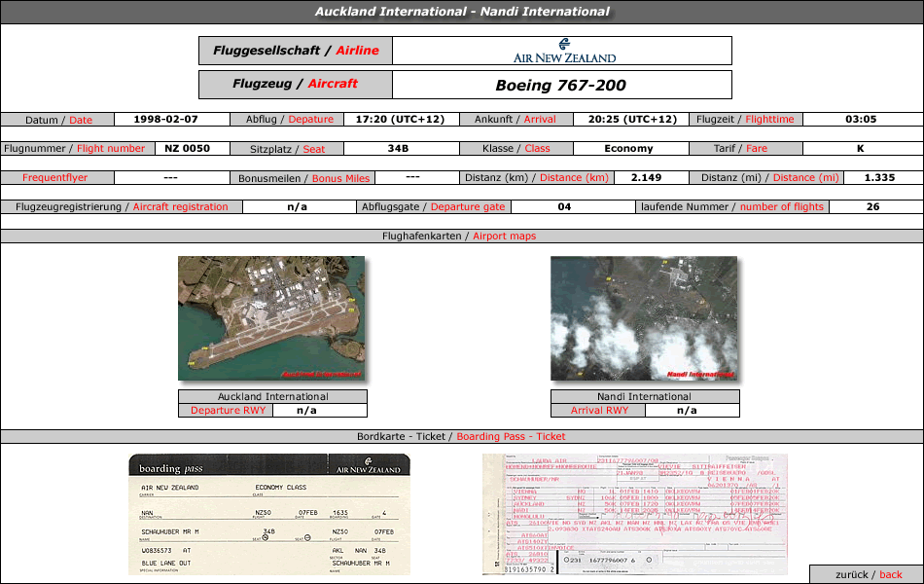Click the Bordkarte - Ticket / Boarding Pass header

click(x=462, y=436)
